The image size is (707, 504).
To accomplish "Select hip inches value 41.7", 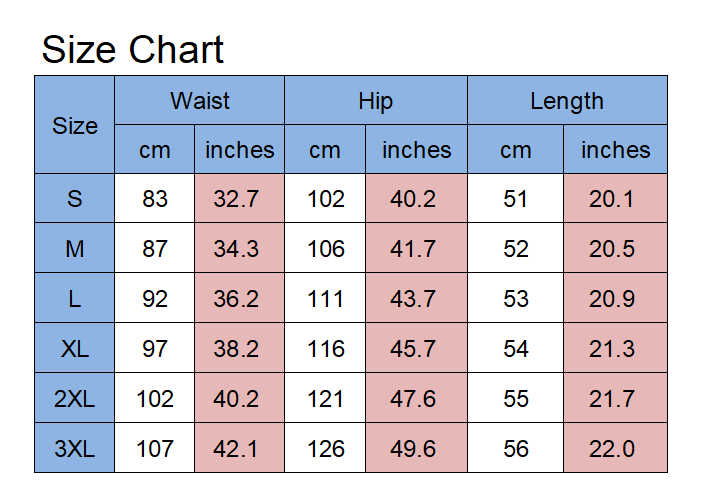I will (x=413, y=249).
